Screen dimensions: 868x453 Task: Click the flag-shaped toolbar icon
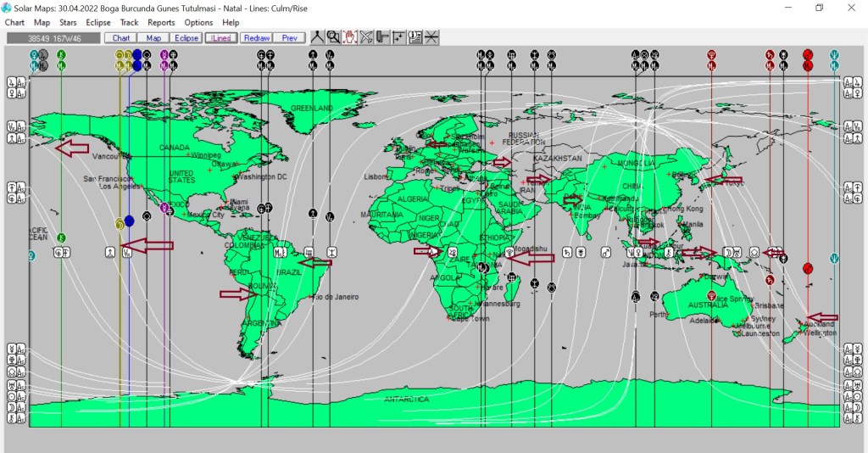(382, 37)
